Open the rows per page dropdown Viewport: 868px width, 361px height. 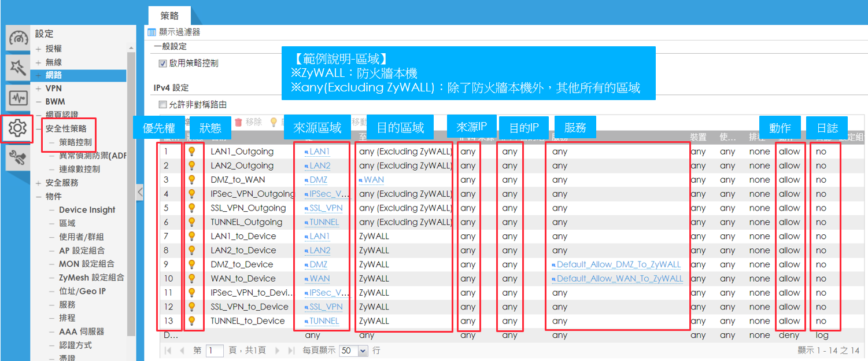tap(363, 351)
